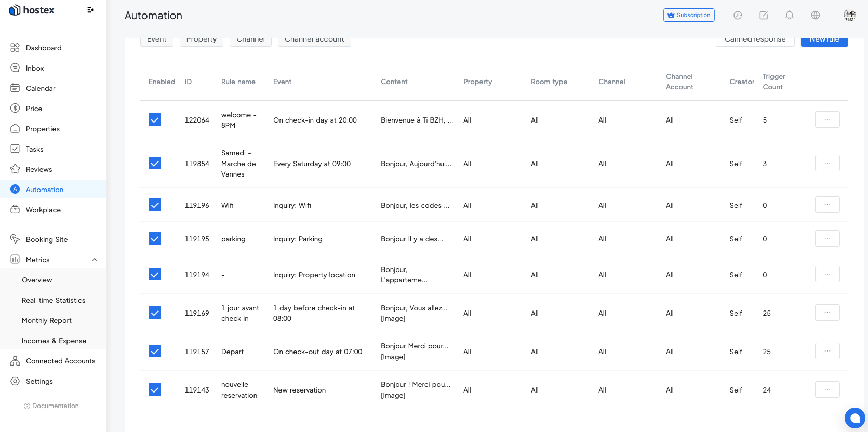
Task: Toggle the Depart rule enabled checkbox
Action: coord(155,352)
